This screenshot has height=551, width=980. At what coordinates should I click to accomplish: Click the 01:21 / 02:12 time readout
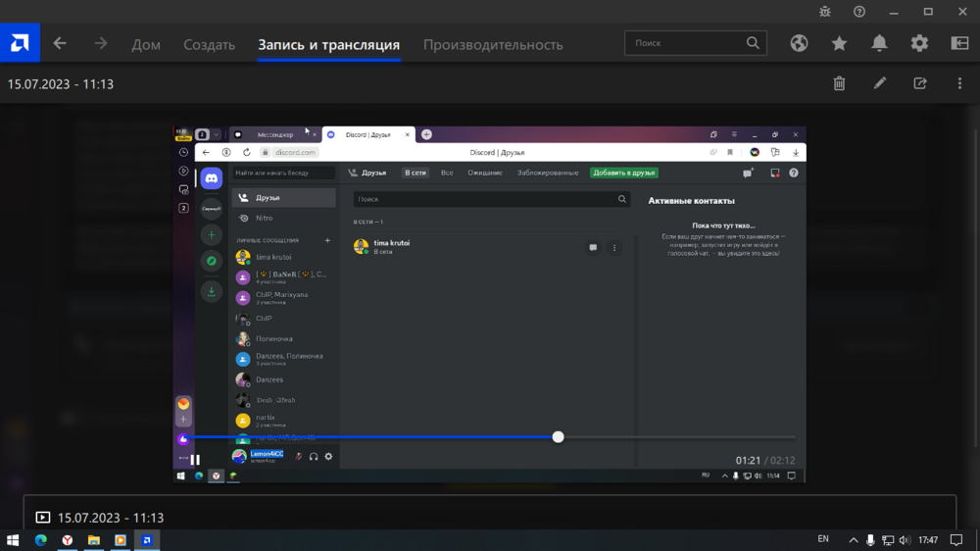[765, 461]
